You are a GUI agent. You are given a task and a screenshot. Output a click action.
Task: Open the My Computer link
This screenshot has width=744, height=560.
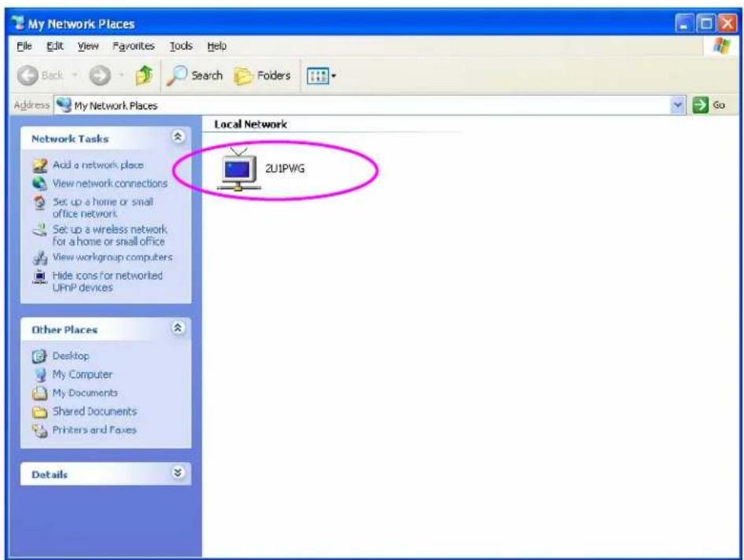tap(83, 374)
